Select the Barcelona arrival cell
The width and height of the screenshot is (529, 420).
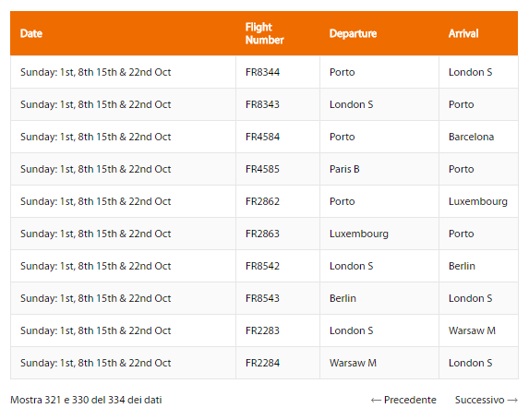[478, 137]
